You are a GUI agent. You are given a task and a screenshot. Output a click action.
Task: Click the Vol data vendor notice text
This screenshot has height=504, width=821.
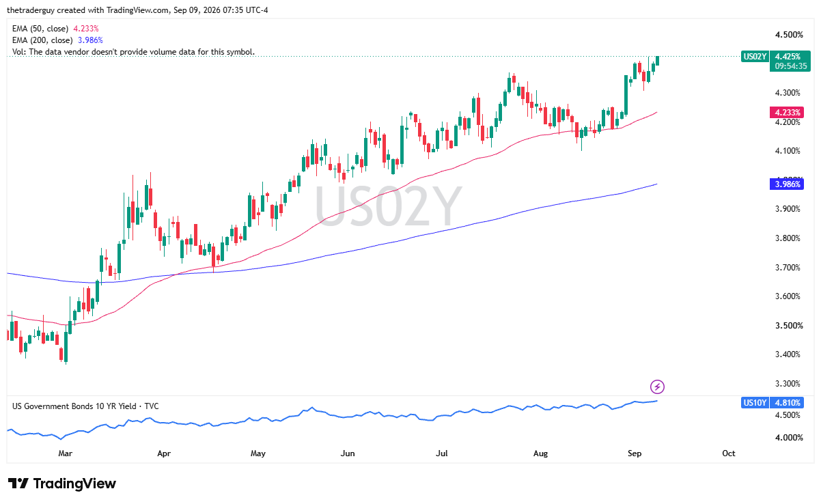tap(133, 52)
